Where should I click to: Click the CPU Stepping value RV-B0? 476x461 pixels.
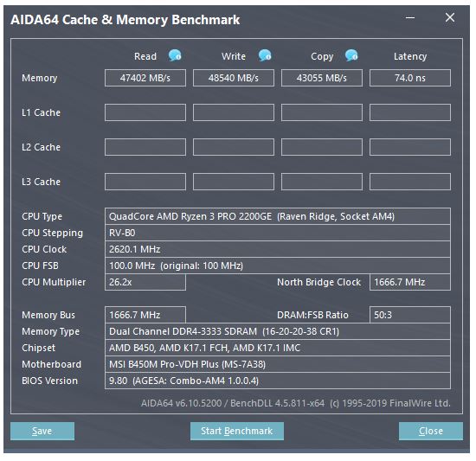278,233
